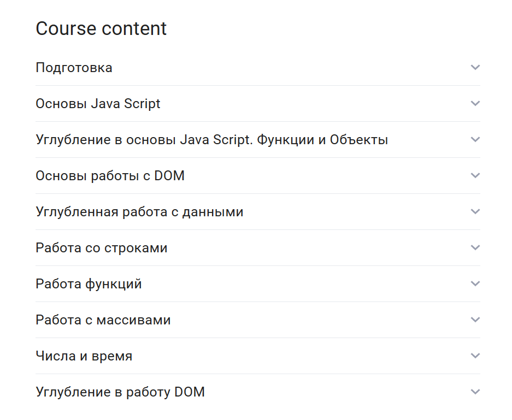
Task: Toggle the Основы работы с DOM chevron
Action: tap(475, 175)
